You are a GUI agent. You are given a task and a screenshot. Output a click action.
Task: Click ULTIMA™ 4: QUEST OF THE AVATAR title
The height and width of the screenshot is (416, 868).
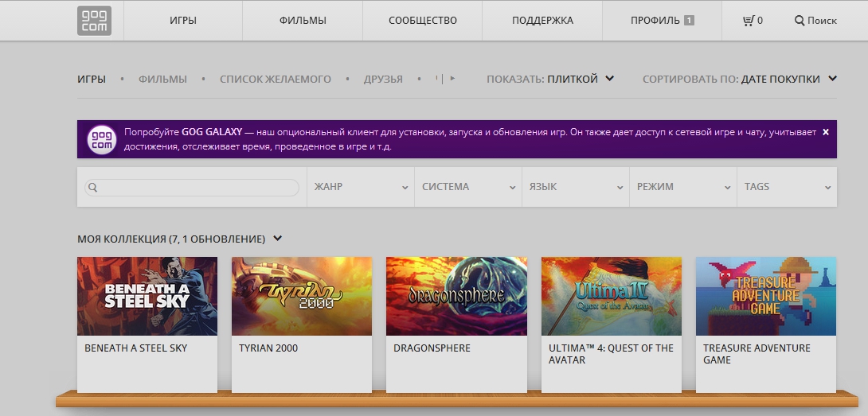[x=611, y=354]
